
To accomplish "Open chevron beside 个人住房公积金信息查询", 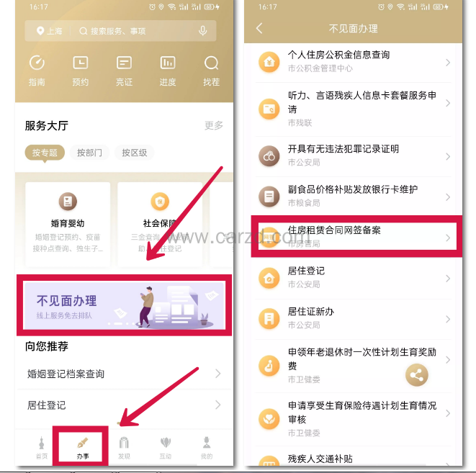I will point(448,63).
